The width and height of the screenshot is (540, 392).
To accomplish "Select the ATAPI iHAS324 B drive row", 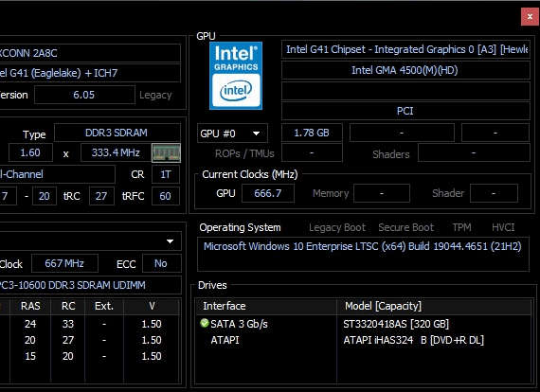I will click(x=365, y=340).
